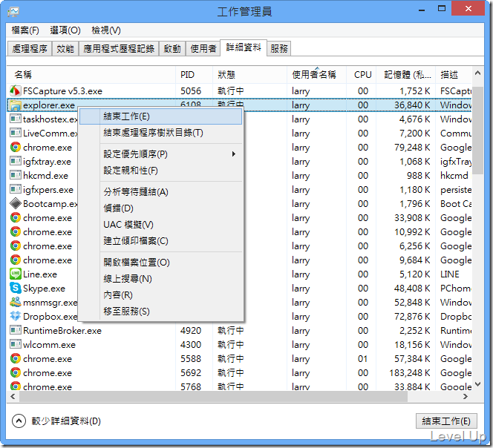Select 設定親和性(F) menu item
The image size is (493, 448).
click(161, 171)
